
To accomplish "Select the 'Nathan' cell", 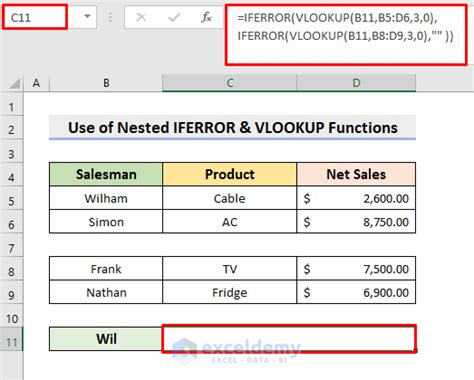I will (106, 292).
